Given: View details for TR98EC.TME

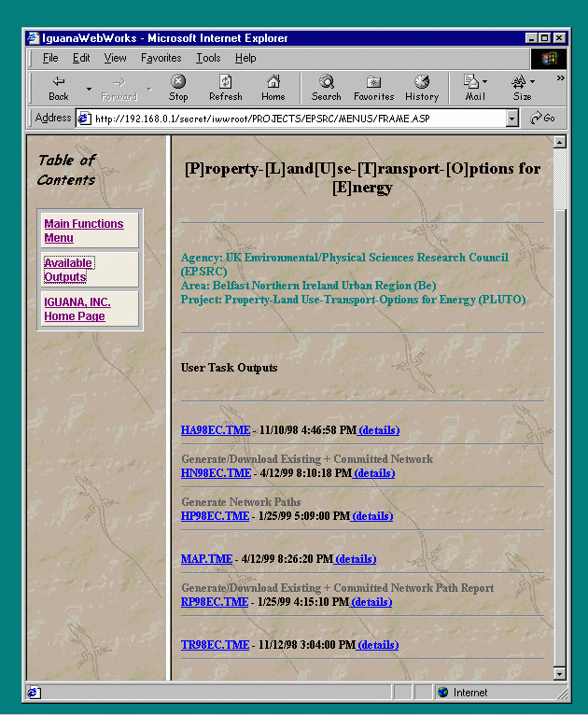Looking at the screenshot, I should [378, 644].
